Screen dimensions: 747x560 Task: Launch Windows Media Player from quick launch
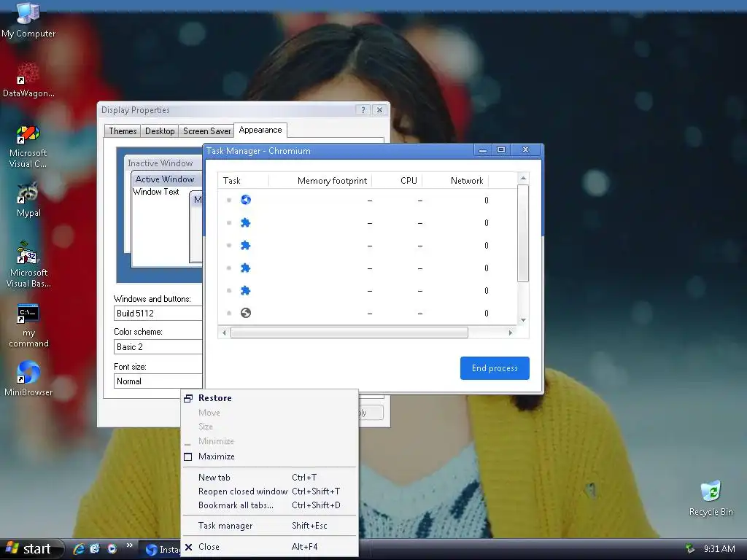point(112,548)
